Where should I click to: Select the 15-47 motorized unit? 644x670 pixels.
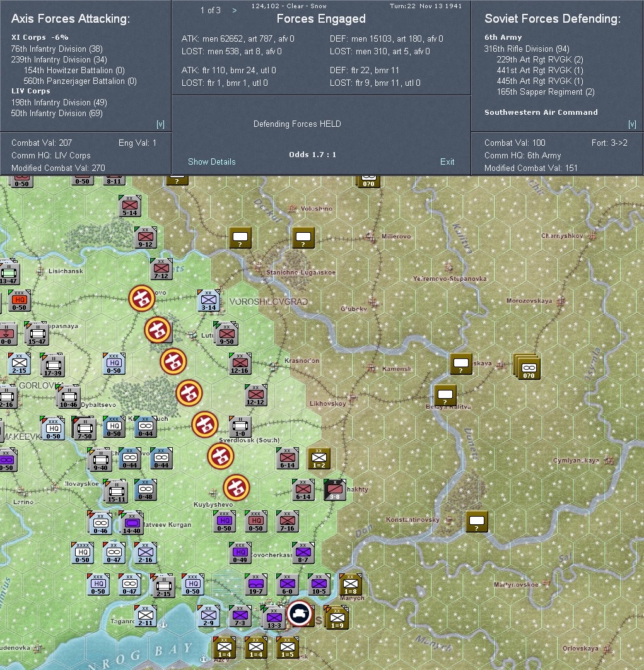coord(37,334)
